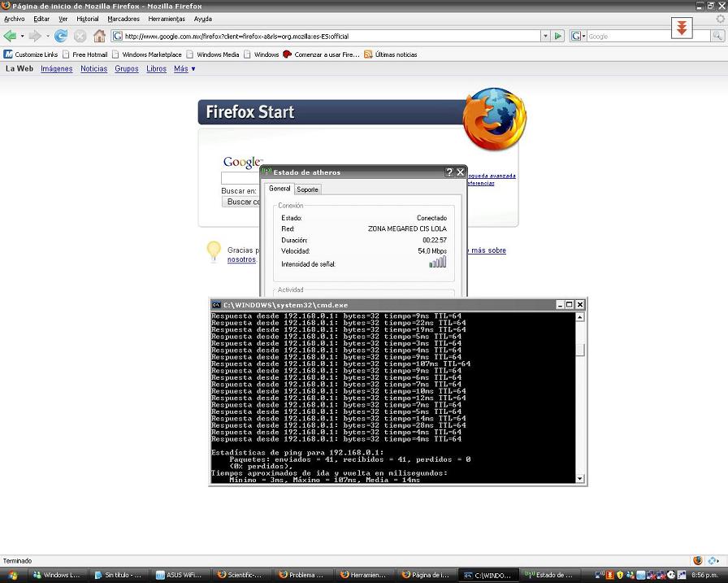Expand the Más dropdown on Google bar
The image size is (728, 583).
(x=184, y=69)
